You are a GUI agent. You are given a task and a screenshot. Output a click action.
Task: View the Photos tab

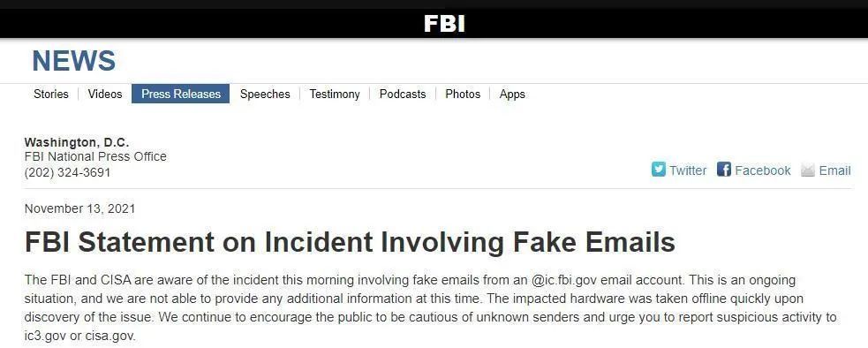tap(463, 94)
